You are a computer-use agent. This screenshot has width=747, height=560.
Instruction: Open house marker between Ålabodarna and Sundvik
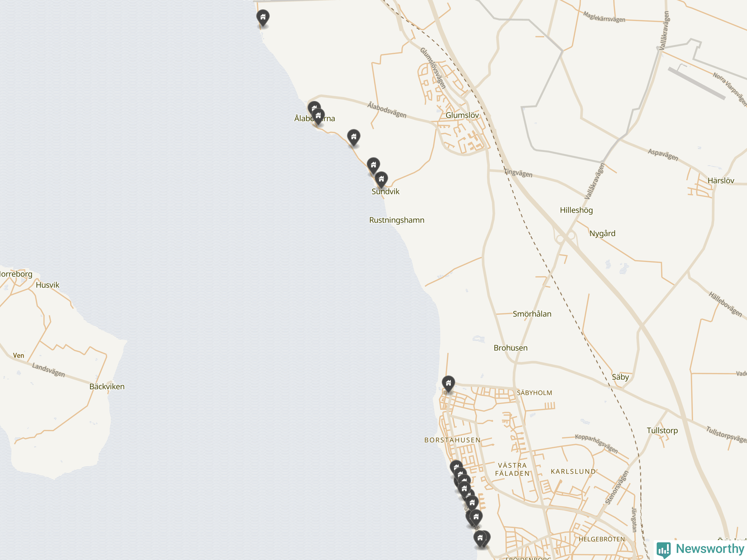point(354,137)
